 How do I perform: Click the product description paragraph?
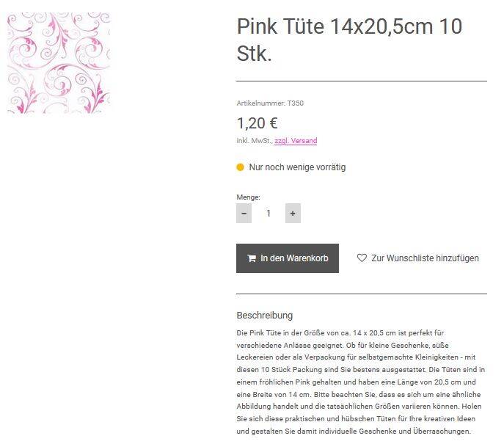point(359,382)
